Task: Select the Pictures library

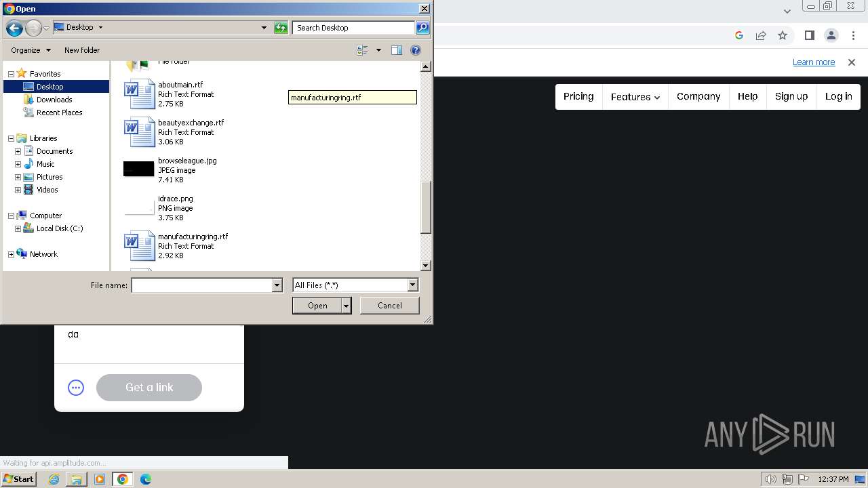Action: click(50, 177)
